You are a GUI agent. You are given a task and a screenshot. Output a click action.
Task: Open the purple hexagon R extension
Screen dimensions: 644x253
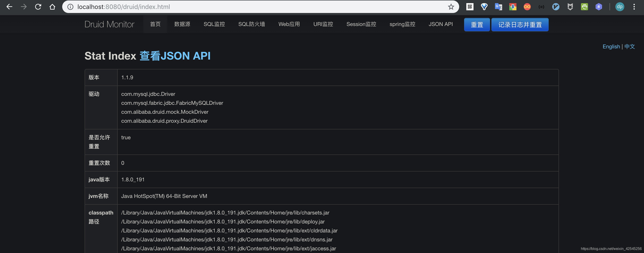599,7
